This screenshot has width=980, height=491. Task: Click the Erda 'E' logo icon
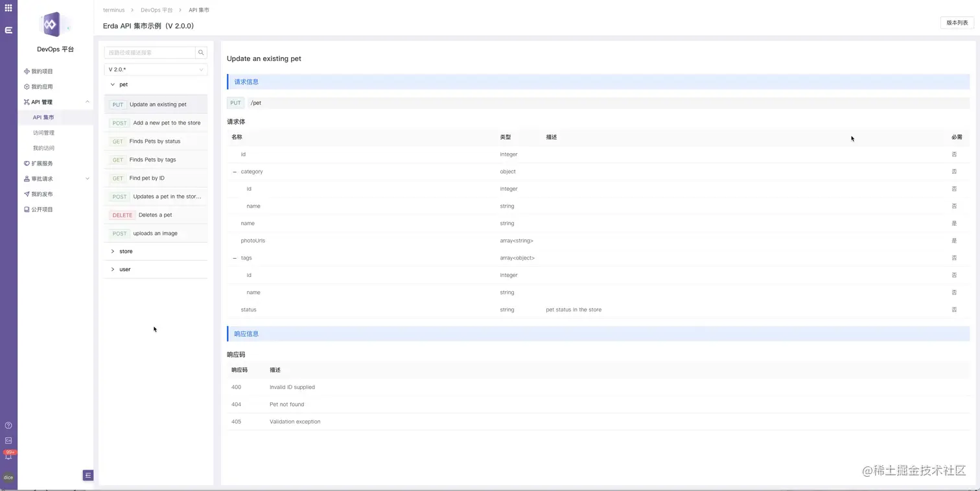tap(8, 30)
